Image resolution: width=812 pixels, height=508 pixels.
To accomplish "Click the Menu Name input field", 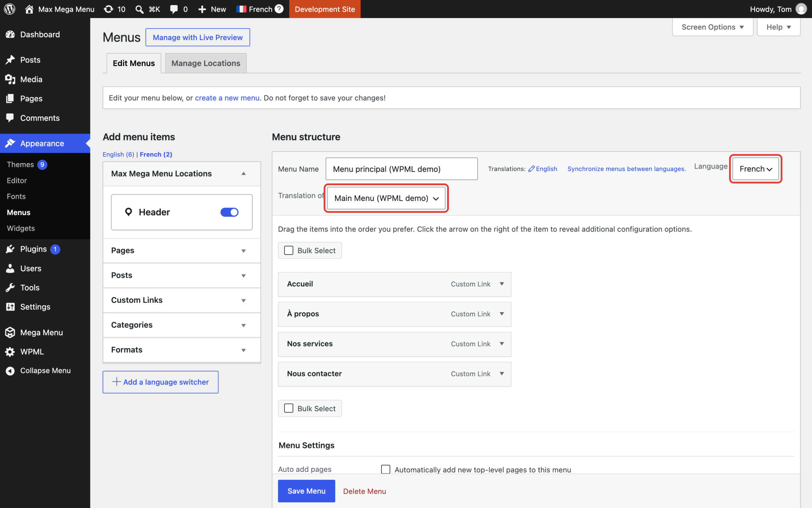I will (402, 169).
